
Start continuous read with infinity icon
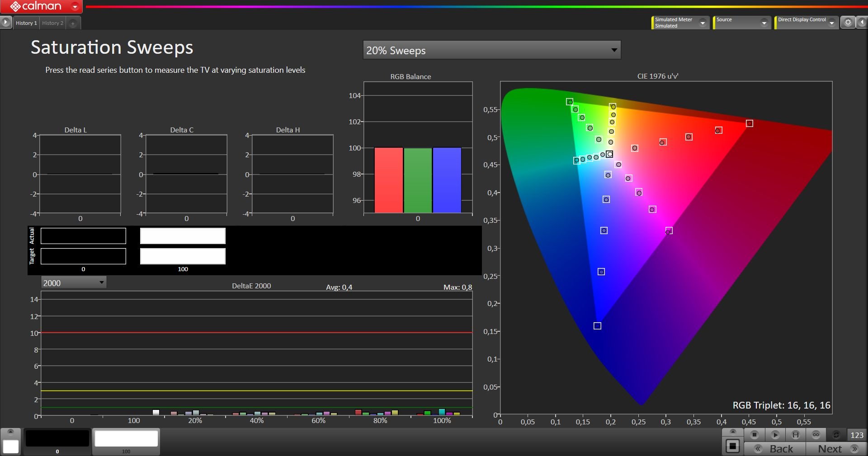tap(816, 435)
